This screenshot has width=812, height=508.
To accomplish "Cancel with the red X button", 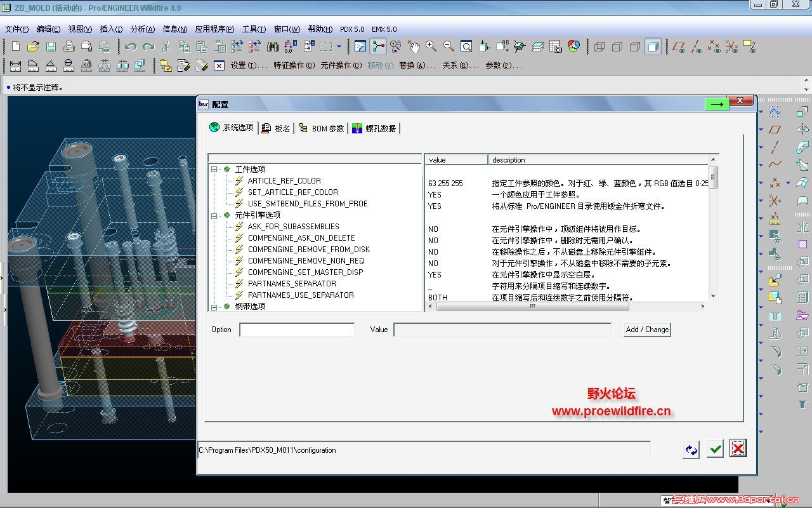I will click(738, 448).
